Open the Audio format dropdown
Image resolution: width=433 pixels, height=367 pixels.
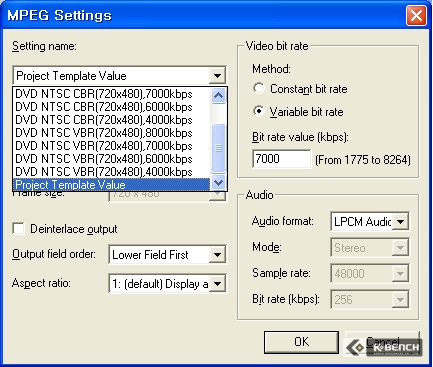[x=400, y=222]
